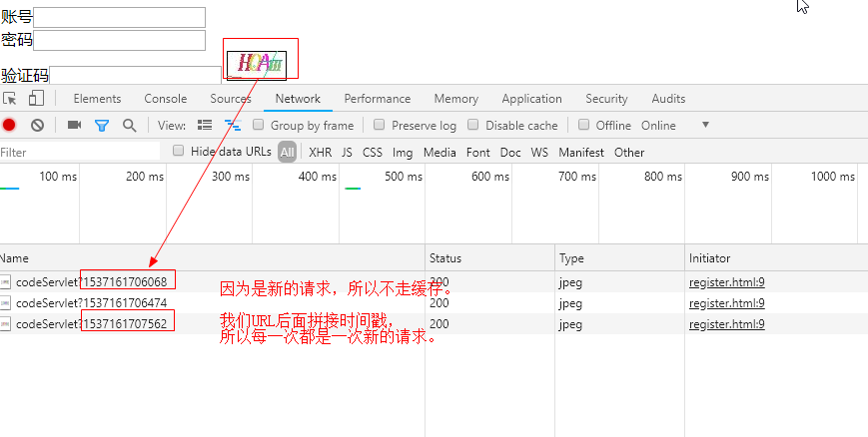Stop recording network log with red button

click(8, 125)
